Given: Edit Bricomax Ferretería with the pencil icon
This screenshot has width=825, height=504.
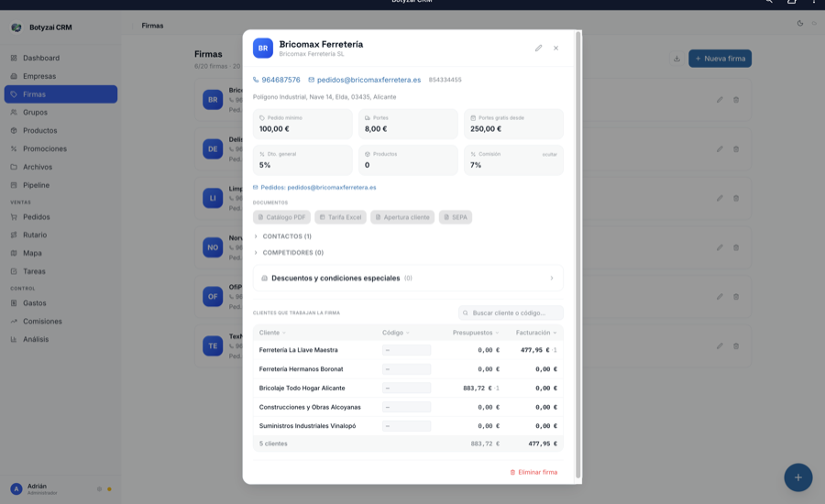Looking at the screenshot, I should tap(538, 48).
